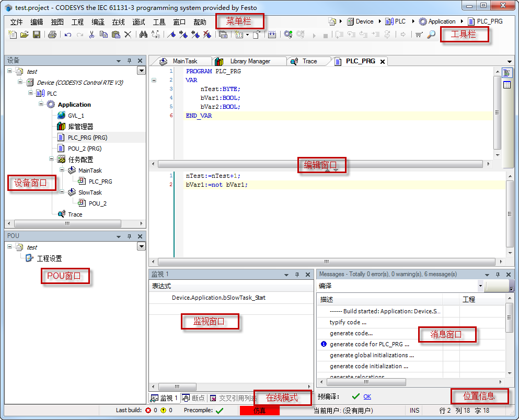This screenshot has height=420, width=519.
Task: Pin the Messages panel
Action: [x=498, y=274]
